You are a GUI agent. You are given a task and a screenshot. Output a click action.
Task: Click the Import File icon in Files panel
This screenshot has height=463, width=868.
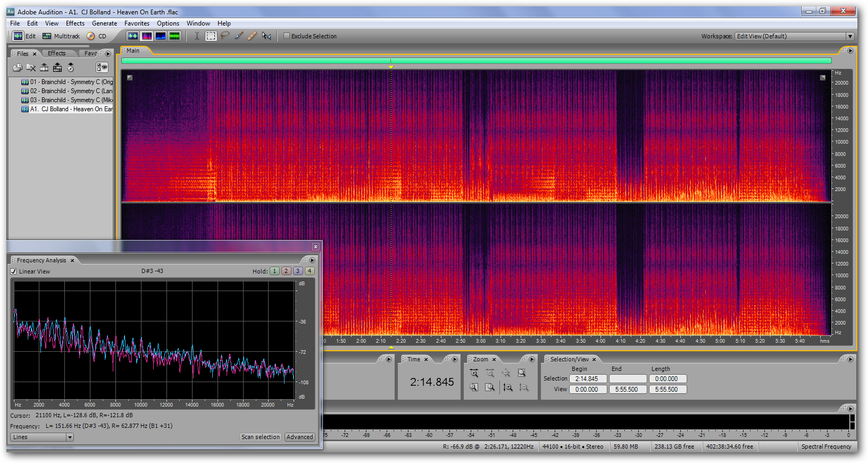(x=18, y=68)
